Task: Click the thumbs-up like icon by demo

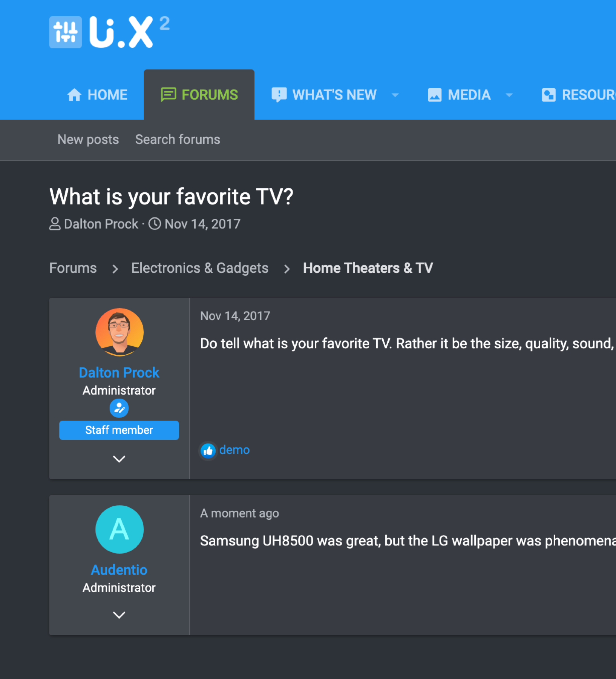Action: tap(208, 450)
